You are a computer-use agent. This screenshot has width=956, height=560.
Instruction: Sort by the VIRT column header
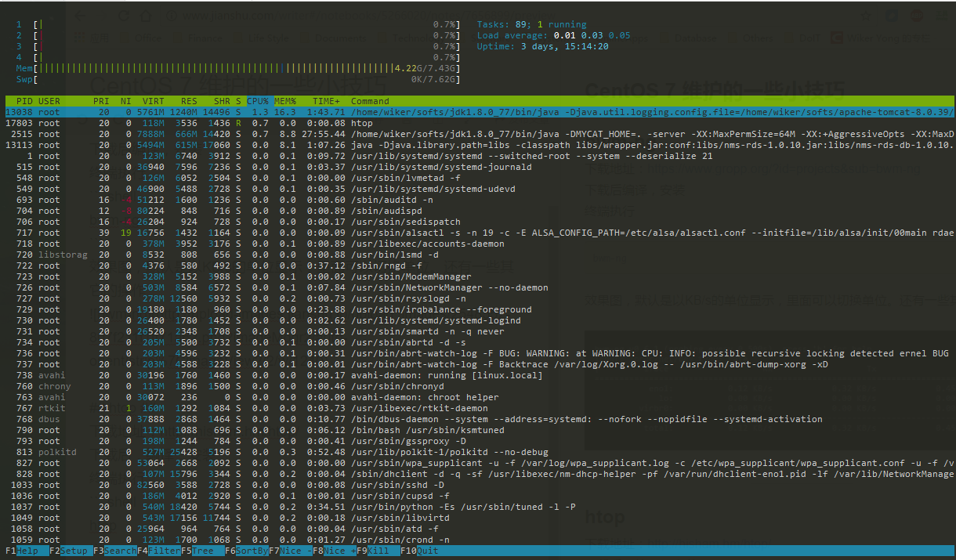[153, 101]
